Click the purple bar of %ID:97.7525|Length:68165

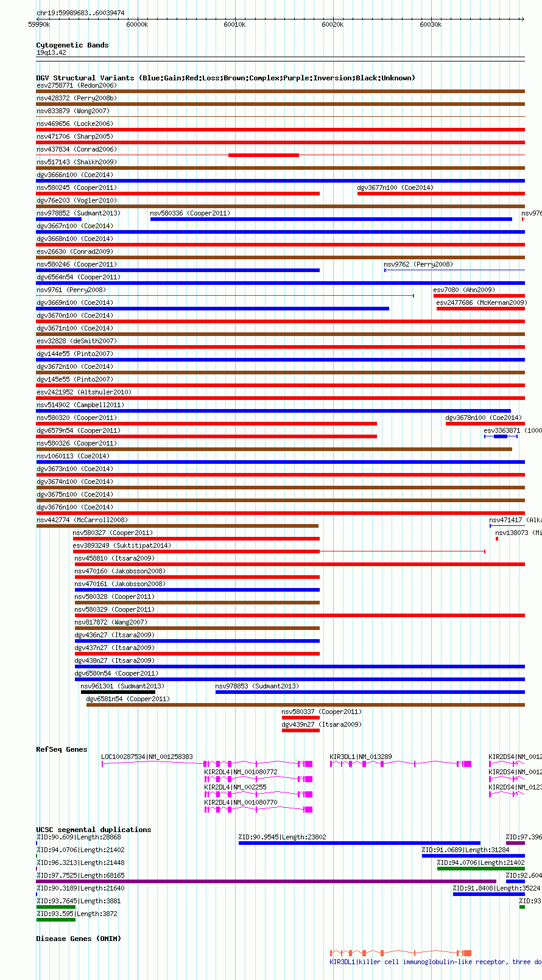(x=266, y=881)
